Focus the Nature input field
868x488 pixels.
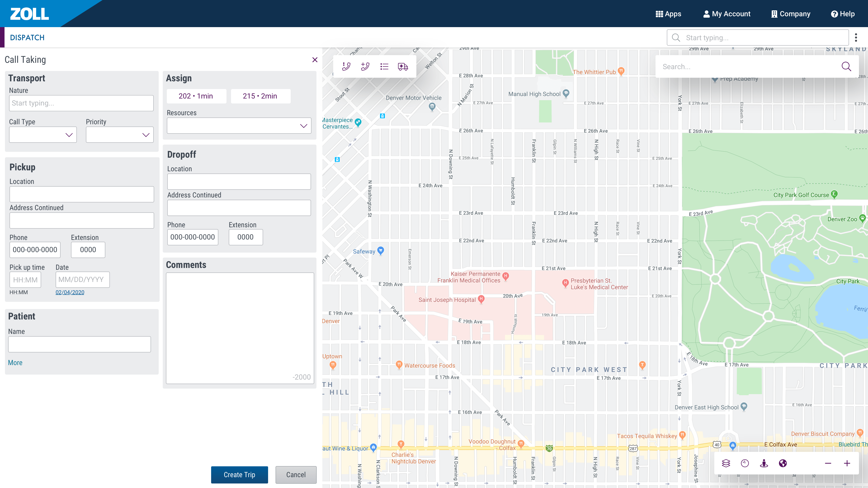pos(81,103)
